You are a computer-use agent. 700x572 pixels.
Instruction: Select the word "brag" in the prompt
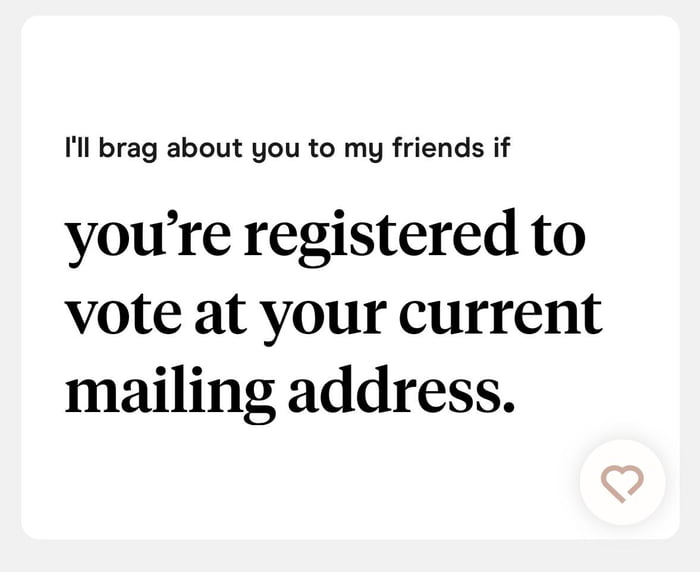[x=130, y=150]
